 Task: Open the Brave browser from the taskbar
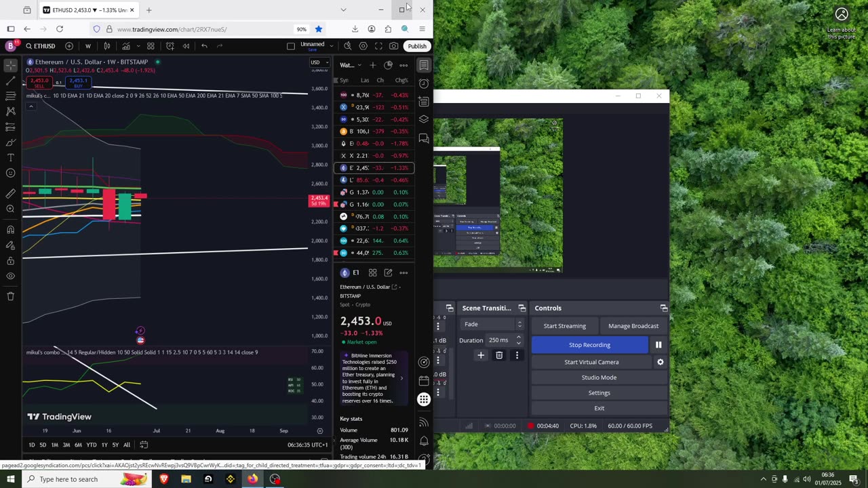pyautogui.click(x=163, y=479)
